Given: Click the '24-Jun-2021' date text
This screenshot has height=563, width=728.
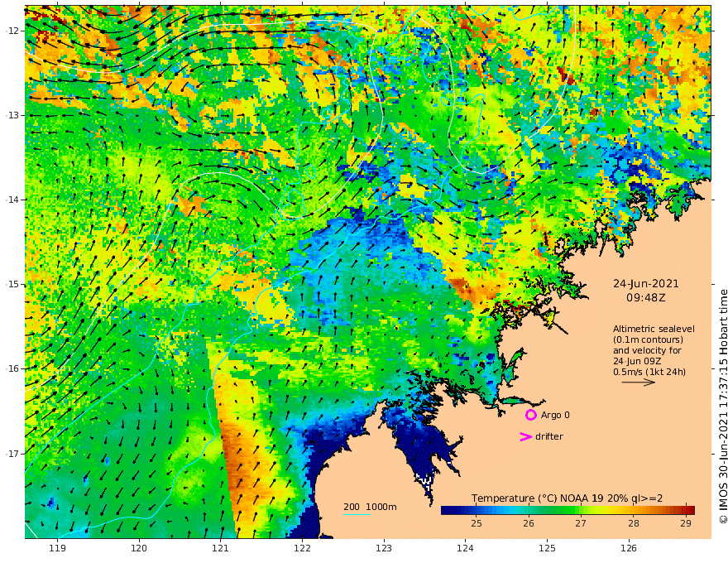Looking at the screenshot, I should pos(646,283).
